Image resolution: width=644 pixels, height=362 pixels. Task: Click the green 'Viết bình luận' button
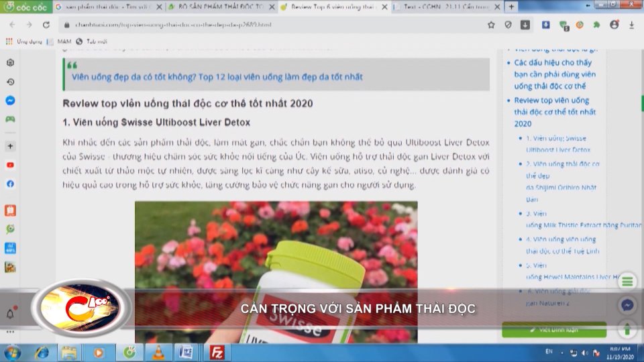point(554,330)
